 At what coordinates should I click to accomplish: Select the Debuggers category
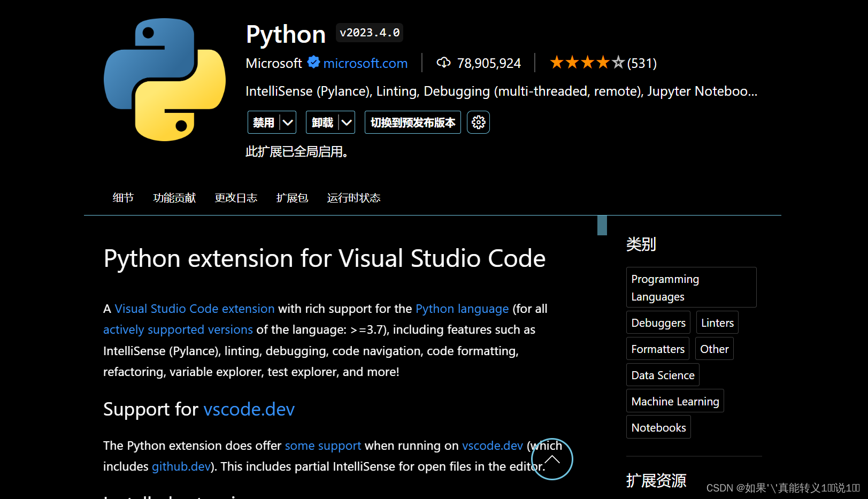(658, 323)
